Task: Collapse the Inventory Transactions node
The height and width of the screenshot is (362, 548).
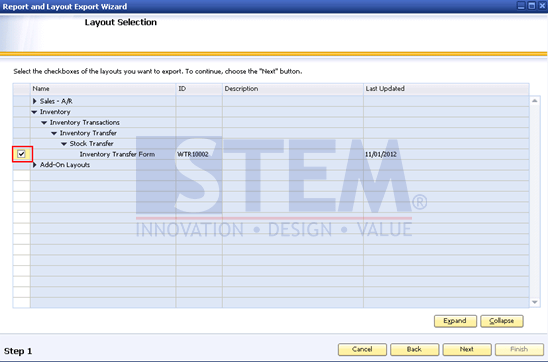Action: click(44, 123)
